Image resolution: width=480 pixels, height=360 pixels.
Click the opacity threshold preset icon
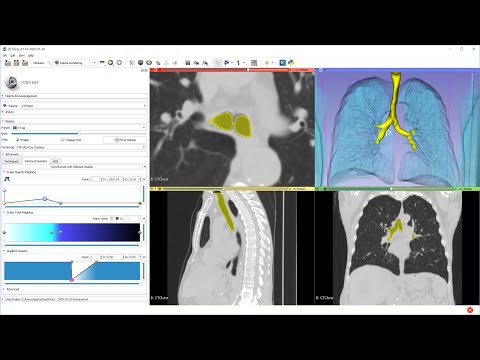pyautogui.click(x=7, y=179)
